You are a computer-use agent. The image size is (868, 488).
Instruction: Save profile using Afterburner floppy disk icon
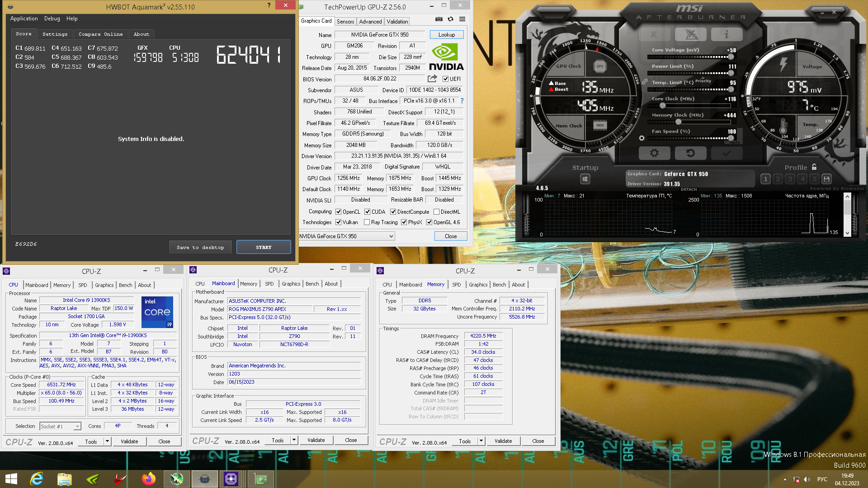826,179
